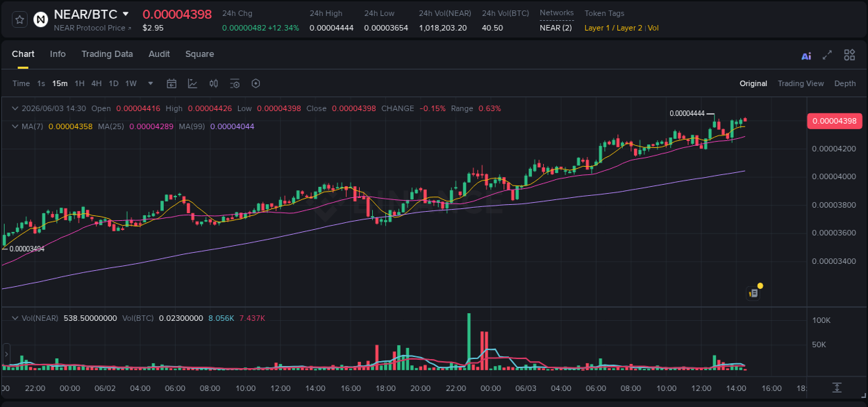Screen dimensions: 868x407
Task: Open the technical indicators icon
Action: pyautogui.click(x=192, y=83)
